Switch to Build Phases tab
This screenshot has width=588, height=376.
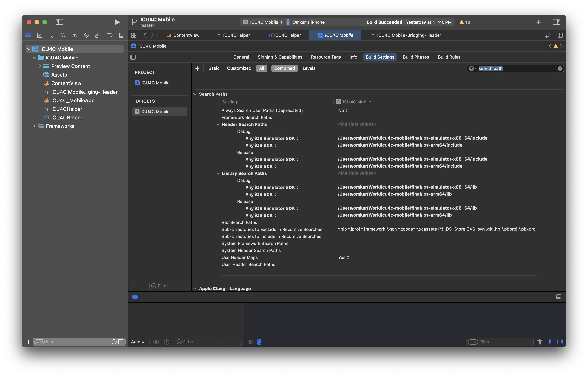[x=416, y=57]
